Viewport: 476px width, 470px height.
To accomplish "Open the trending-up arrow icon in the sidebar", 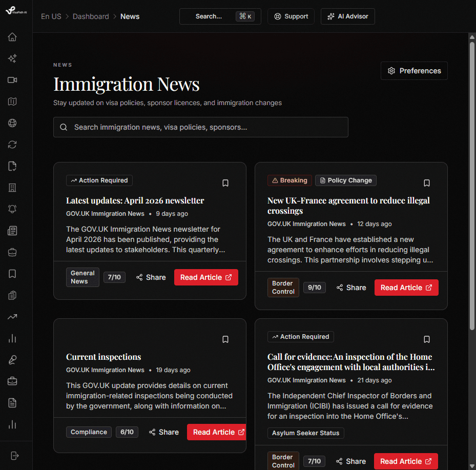I will pos(12,317).
